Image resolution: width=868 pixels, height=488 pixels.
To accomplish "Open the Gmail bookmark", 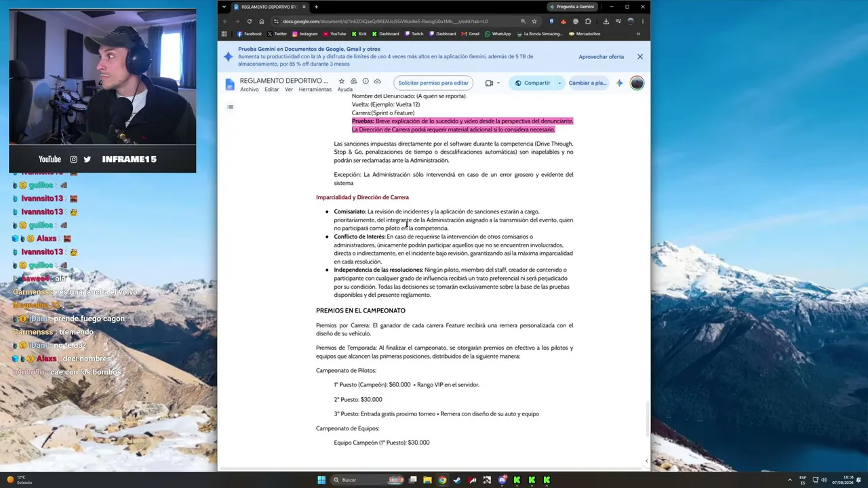I will [x=470, y=34].
